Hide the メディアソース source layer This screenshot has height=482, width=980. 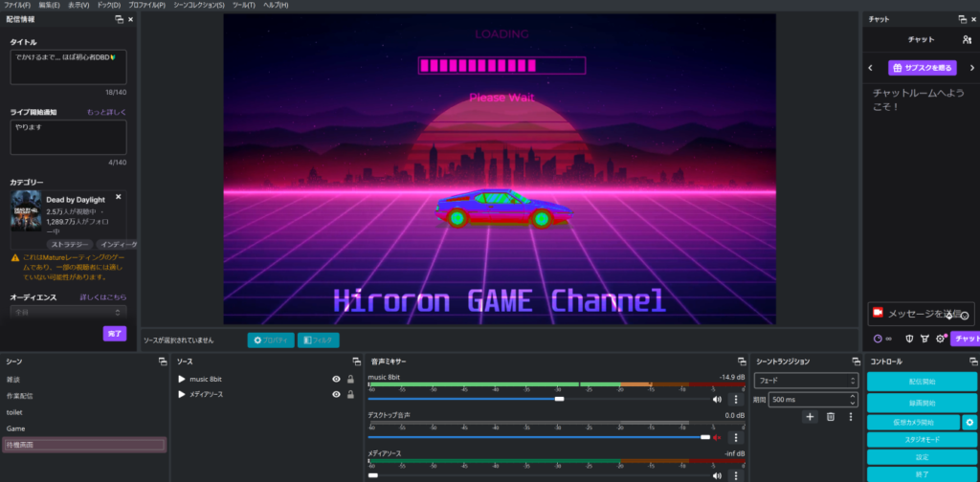point(336,394)
